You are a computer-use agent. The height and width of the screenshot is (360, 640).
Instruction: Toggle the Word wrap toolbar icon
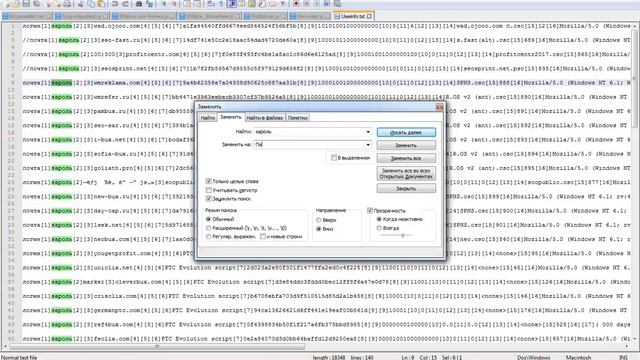[x=211, y=4]
